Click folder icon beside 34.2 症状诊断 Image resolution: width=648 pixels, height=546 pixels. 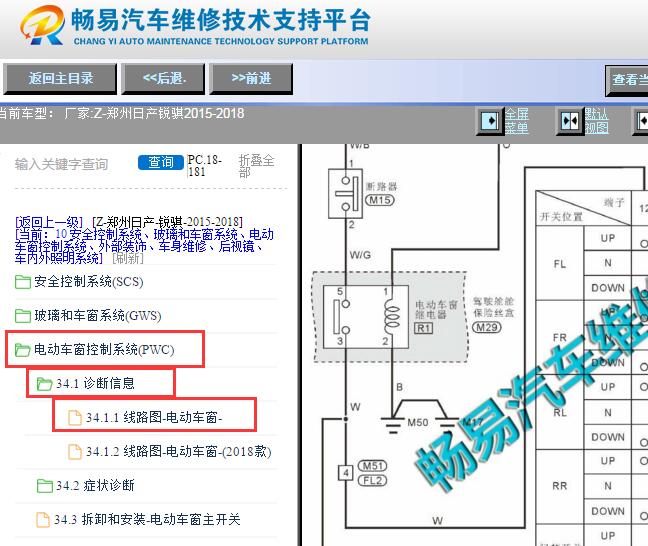coord(45,486)
